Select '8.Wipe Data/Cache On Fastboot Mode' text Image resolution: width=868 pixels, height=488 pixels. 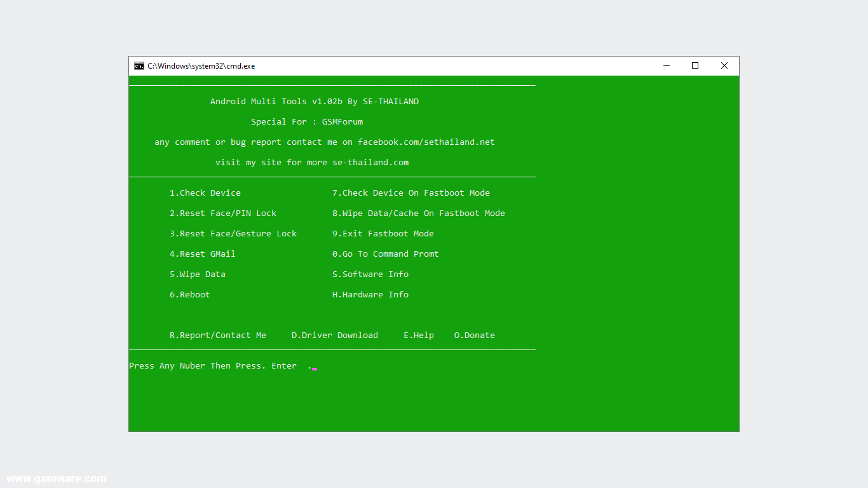pos(419,213)
